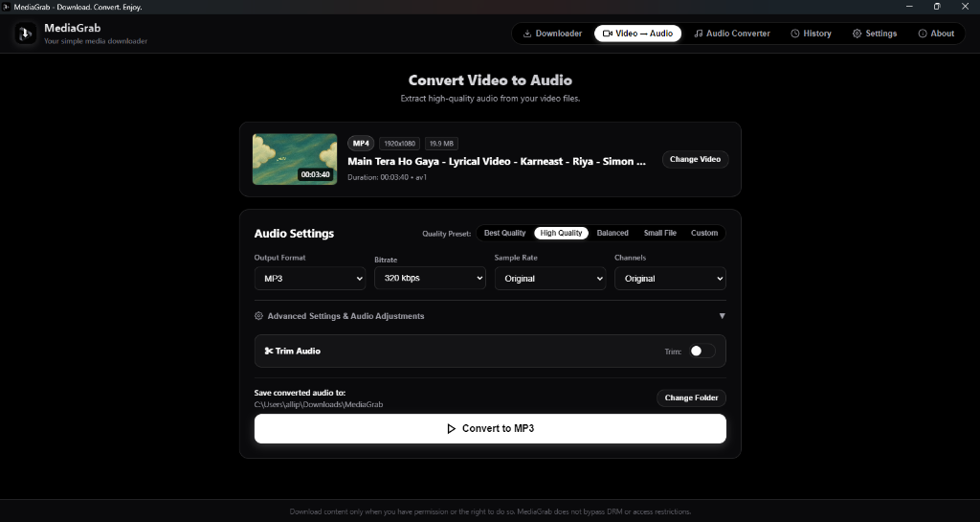Viewport: 980px width, 522px height.
Task: Minimize the MediaGrab window
Action: pyautogui.click(x=909, y=7)
